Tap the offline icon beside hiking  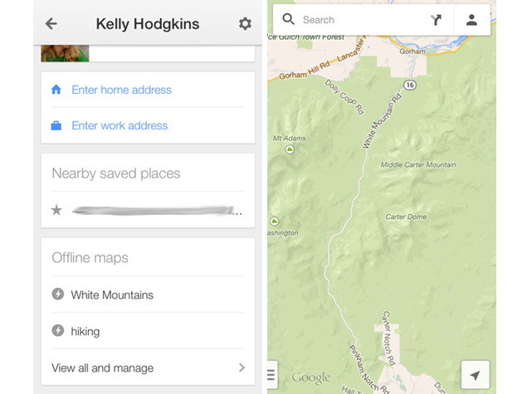[x=57, y=330]
